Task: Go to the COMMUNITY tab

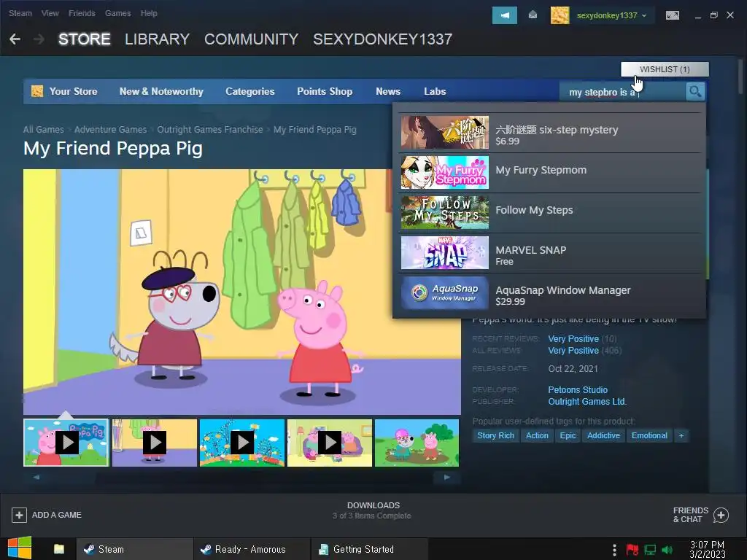Action: pyautogui.click(x=251, y=39)
